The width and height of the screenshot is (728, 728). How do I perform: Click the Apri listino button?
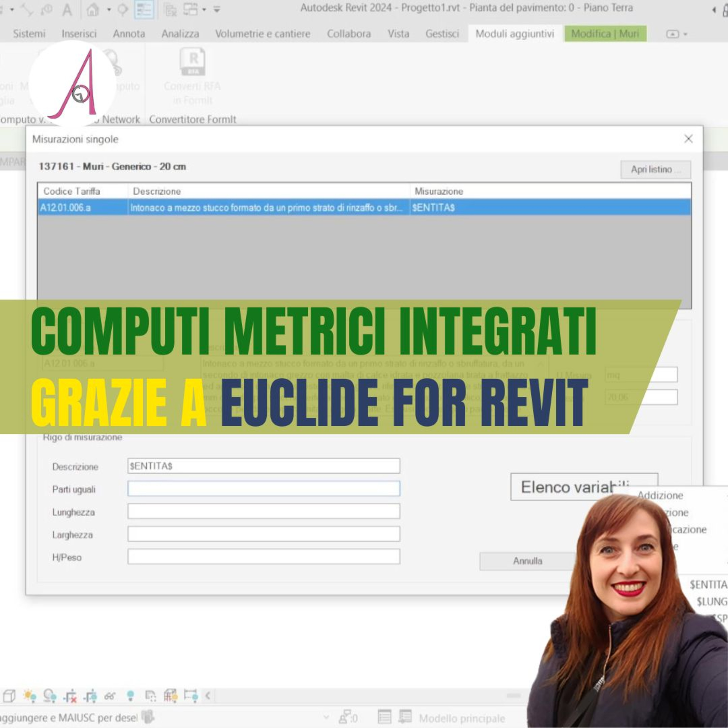click(x=656, y=170)
